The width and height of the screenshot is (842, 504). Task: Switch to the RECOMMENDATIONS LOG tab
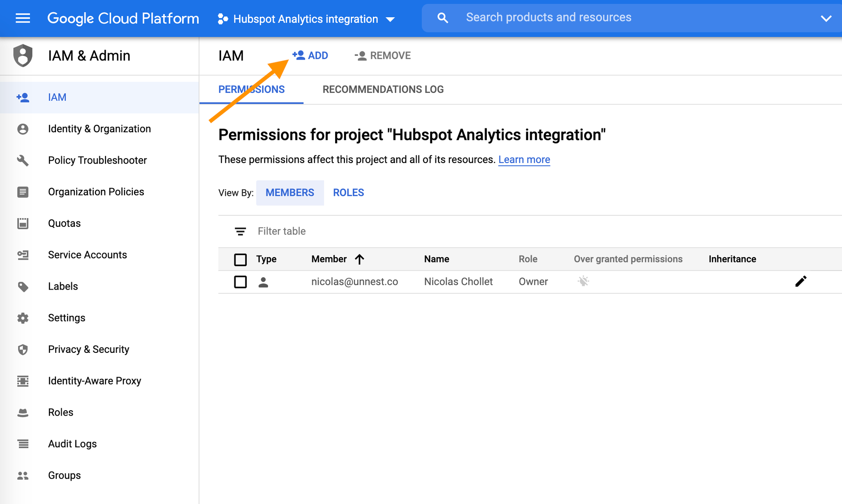(x=383, y=89)
